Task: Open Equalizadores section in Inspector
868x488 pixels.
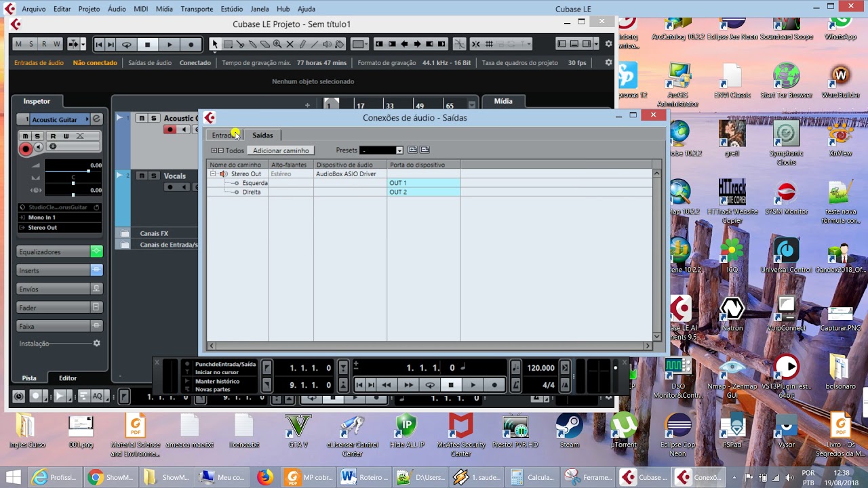Action: pyautogui.click(x=54, y=251)
